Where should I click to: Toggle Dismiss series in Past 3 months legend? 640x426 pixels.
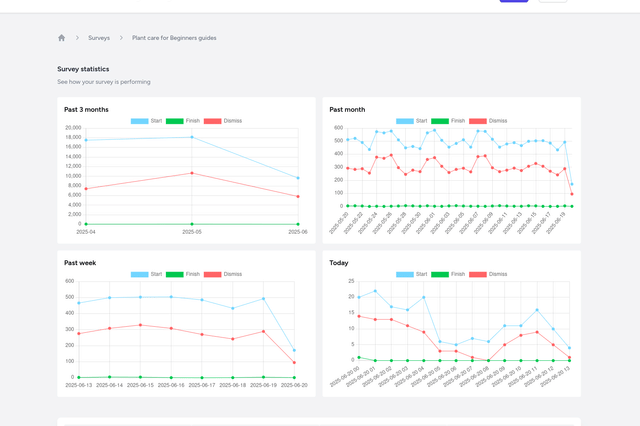[x=223, y=121]
